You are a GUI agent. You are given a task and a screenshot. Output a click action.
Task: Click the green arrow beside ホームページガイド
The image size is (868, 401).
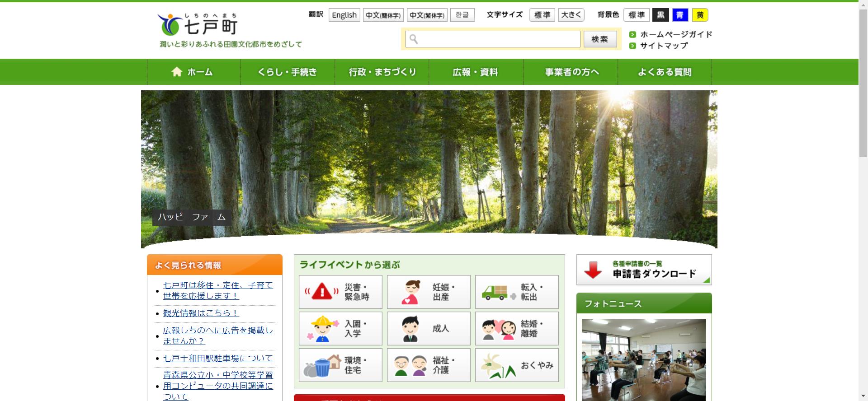pos(632,34)
